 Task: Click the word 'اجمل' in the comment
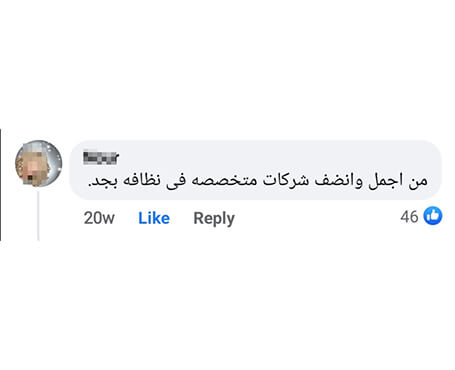[385, 181]
